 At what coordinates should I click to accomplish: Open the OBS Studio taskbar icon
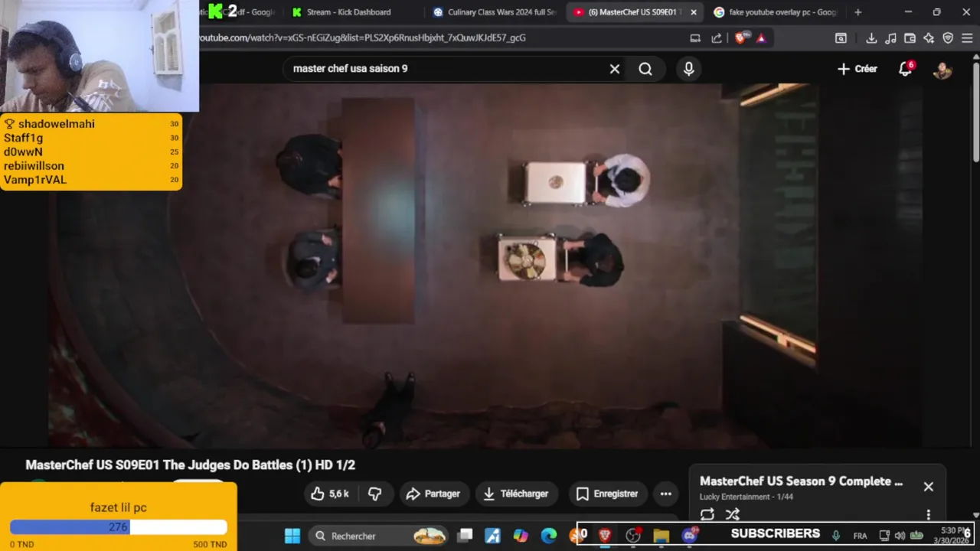click(633, 536)
